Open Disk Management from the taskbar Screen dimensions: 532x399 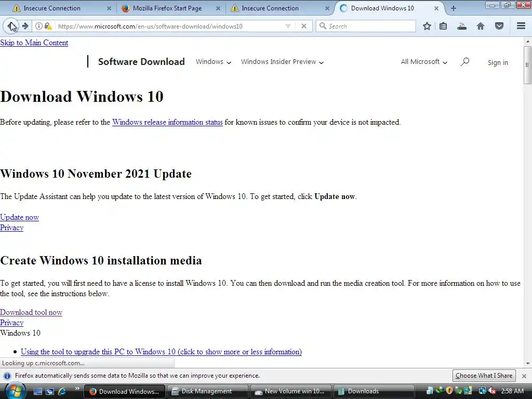207,391
